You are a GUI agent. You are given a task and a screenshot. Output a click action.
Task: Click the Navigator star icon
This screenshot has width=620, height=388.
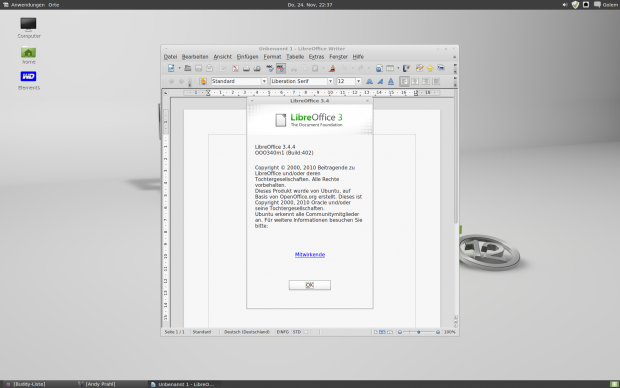[x=430, y=68]
